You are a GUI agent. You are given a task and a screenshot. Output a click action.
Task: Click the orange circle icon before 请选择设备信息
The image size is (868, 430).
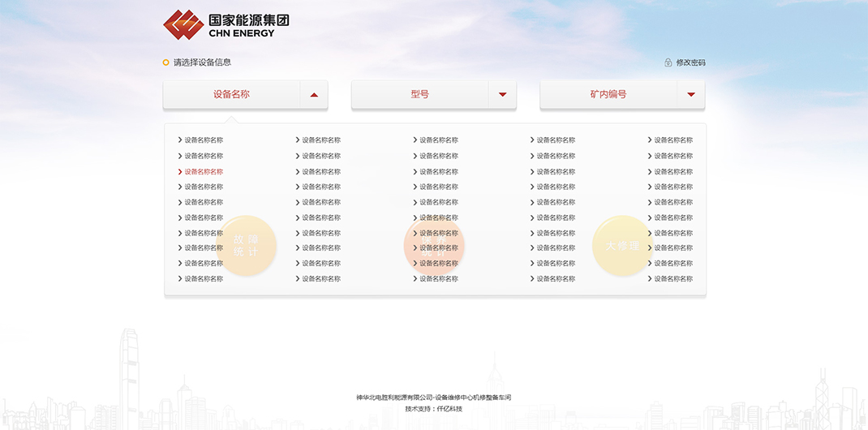(166, 62)
